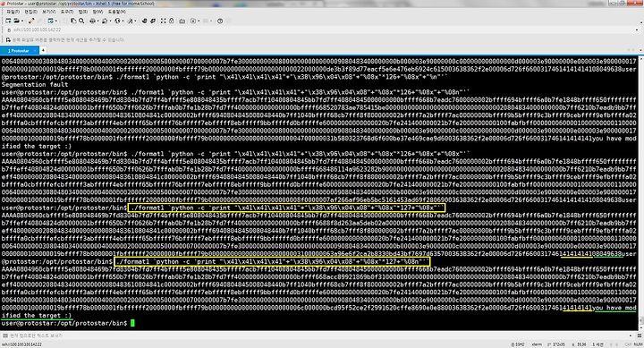Click the terminal scroll down arrow
This screenshot has width=644, height=348.
(640, 327)
